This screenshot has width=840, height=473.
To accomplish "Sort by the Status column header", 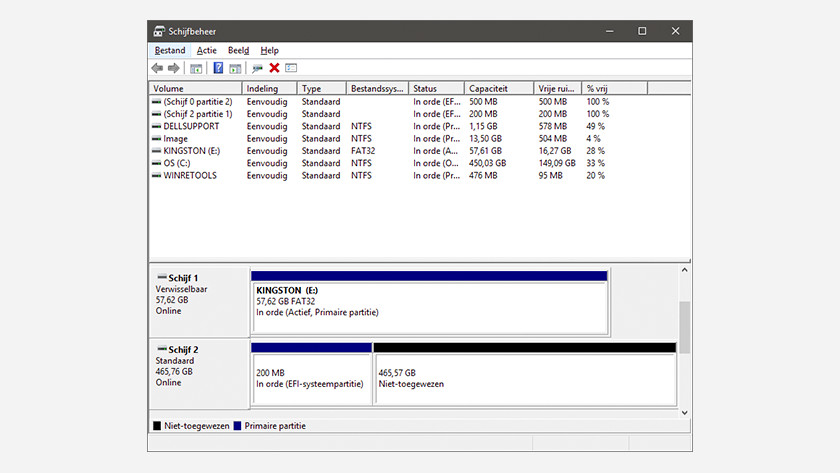I will [437, 88].
